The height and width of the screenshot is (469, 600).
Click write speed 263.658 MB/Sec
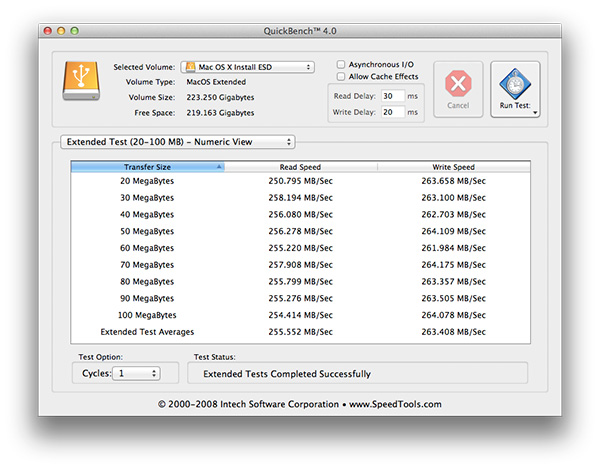coord(453,181)
